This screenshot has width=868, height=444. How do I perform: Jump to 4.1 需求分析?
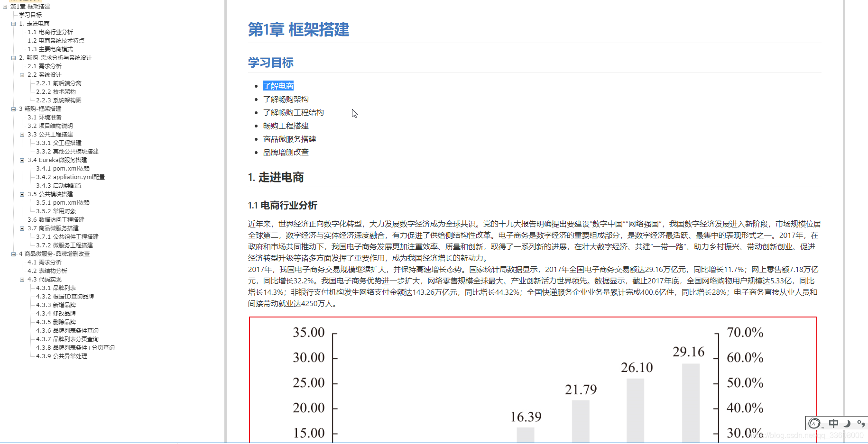pos(45,263)
